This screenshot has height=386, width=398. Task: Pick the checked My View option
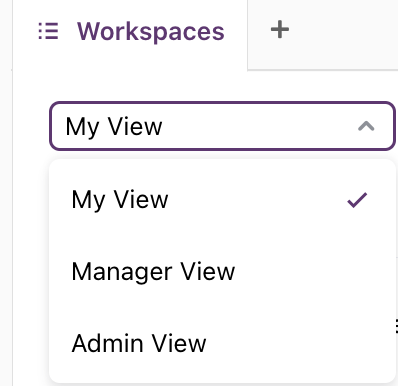(222, 200)
